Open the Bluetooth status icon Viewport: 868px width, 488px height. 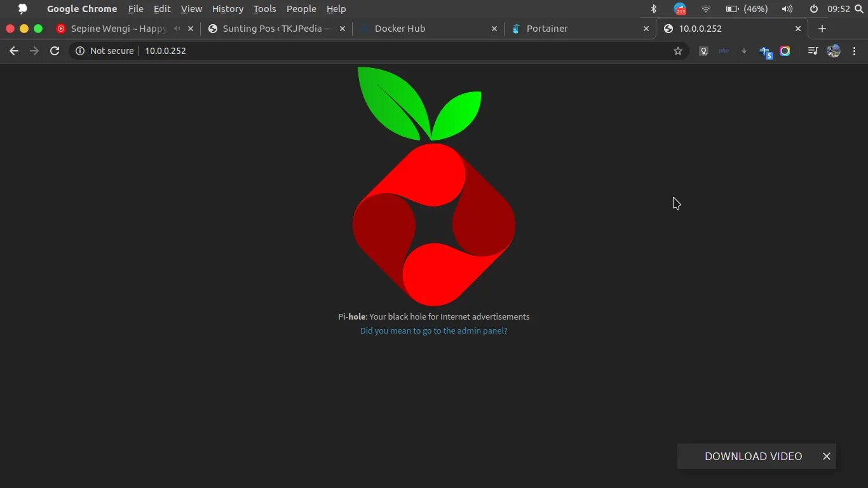coord(654,9)
